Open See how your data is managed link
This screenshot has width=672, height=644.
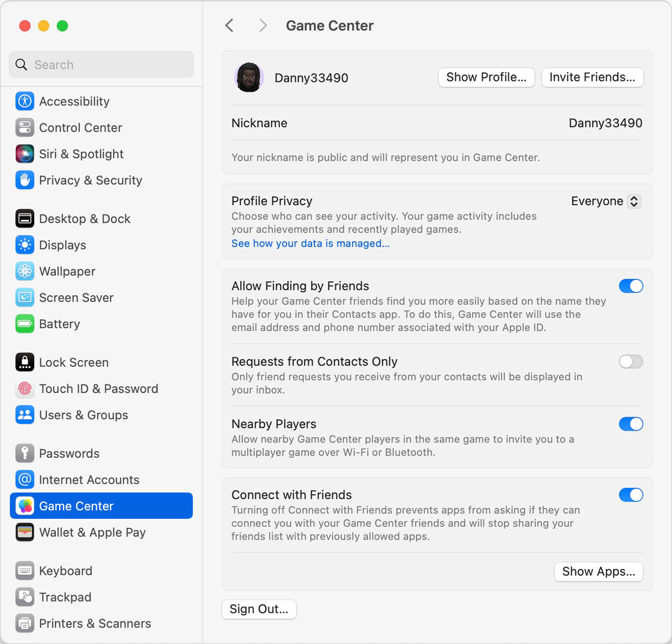pos(311,243)
